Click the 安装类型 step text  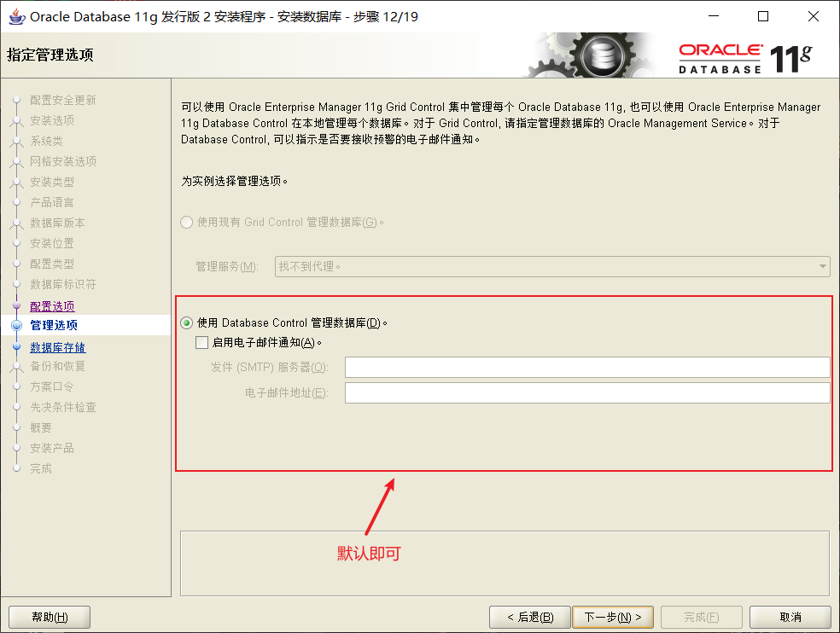pyautogui.click(x=52, y=182)
